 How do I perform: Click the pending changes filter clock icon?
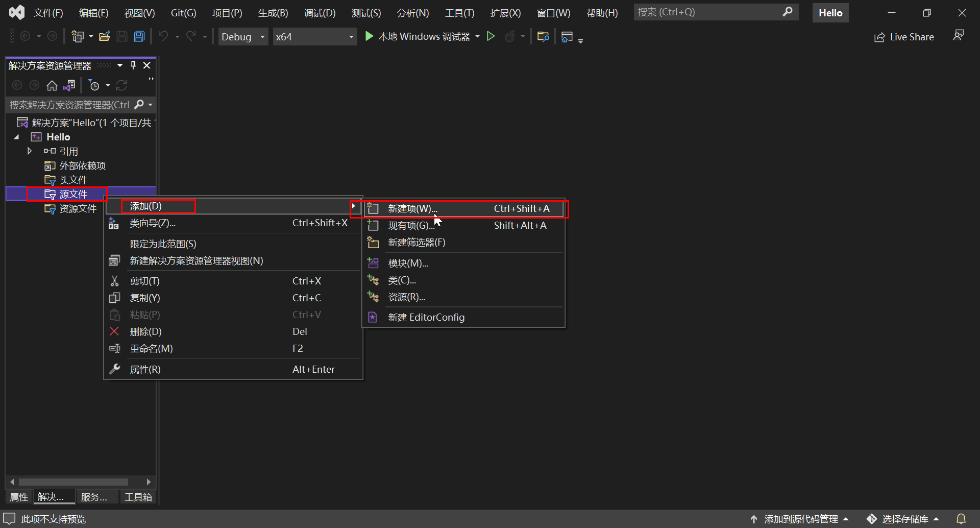[94, 85]
